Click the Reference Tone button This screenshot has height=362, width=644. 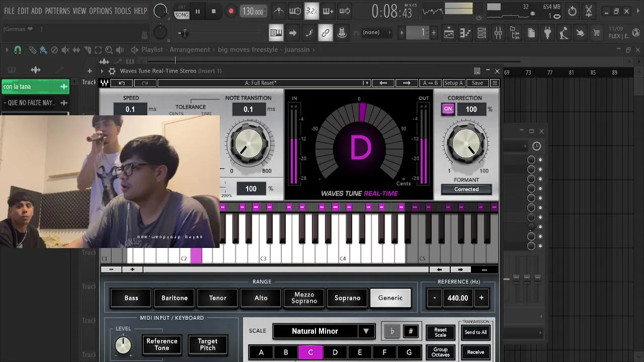click(x=162, y=344)
